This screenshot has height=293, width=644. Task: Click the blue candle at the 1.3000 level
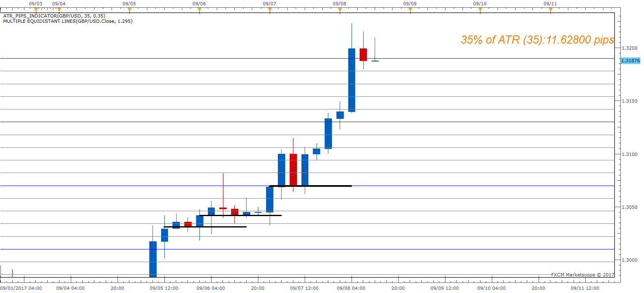tap(153, 259)
